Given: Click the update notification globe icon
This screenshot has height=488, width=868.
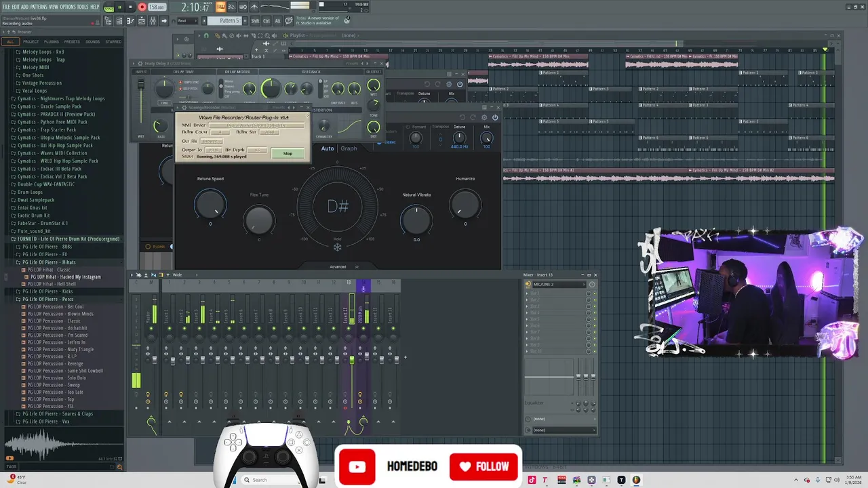Looking at the screenshot, I should (347, 20).
